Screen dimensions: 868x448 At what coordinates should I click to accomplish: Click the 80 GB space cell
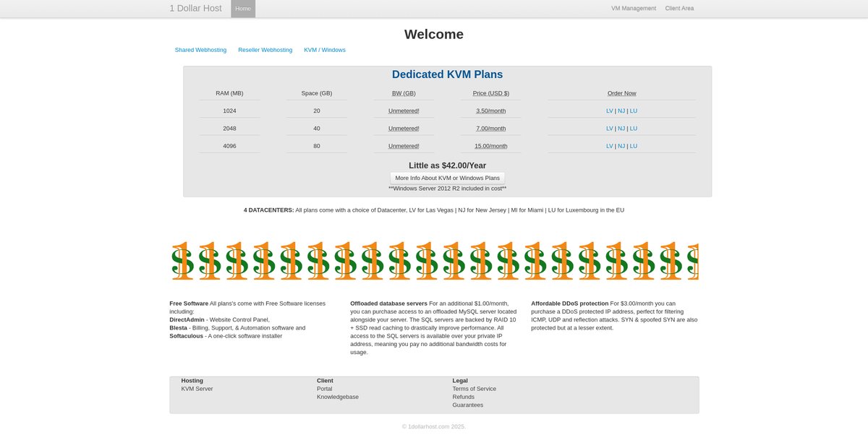317,145
